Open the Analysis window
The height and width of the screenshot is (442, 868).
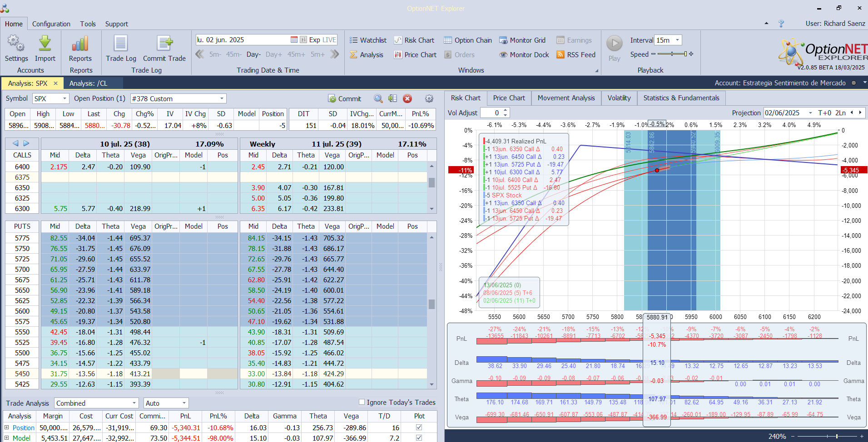pos(367,54)
